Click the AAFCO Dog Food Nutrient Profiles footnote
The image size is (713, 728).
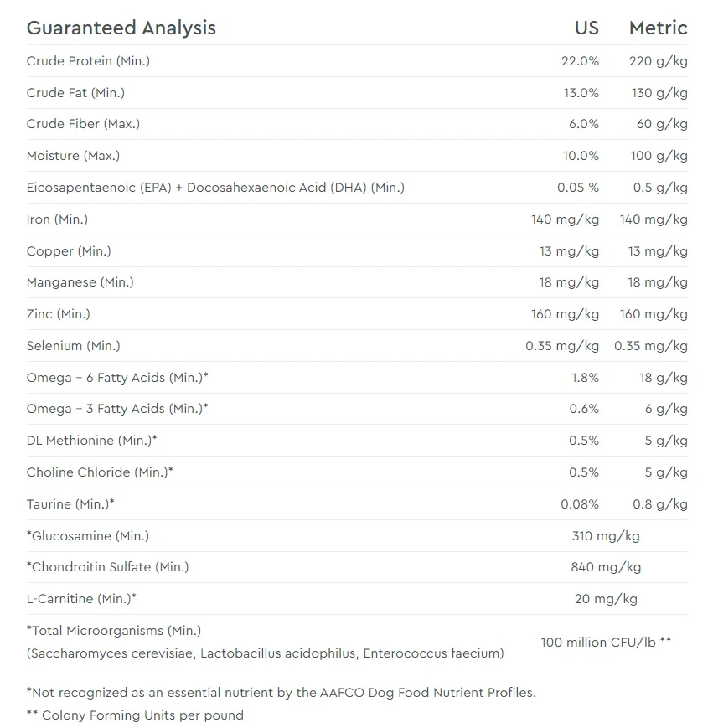coord(282,693)
